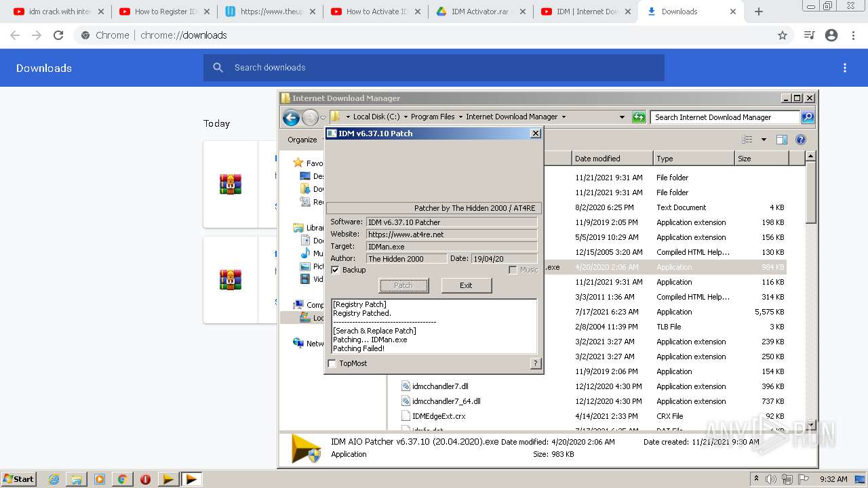This screenshot has height=488, width=868.
Task: Click the Search downloads field
Action: point(434,68)
